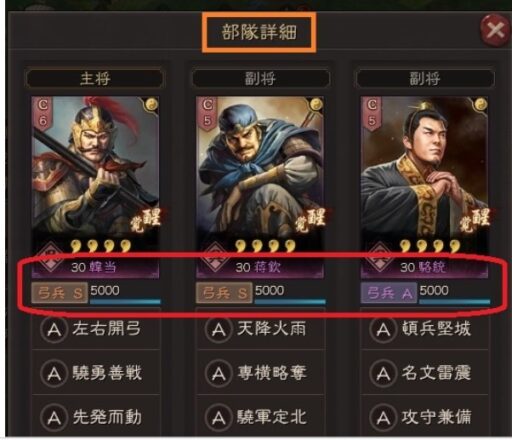Image resolution: width=512 pixels, height=440 pixels.
Task: Open the 左右開弓 skill entry
Action: [96, 329]
